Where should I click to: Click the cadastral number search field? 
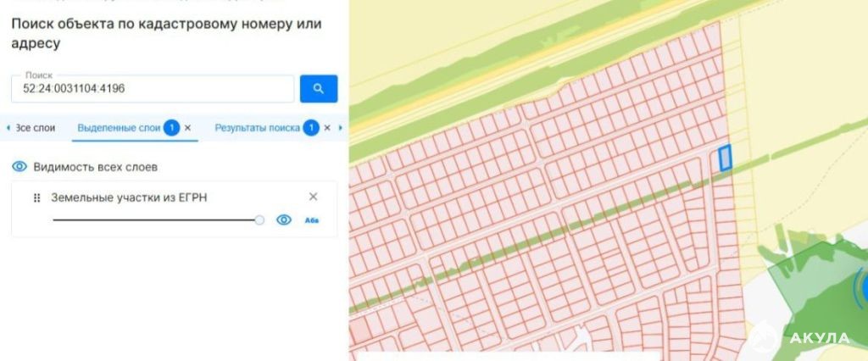pyautogui.click(x=153, y=89)
